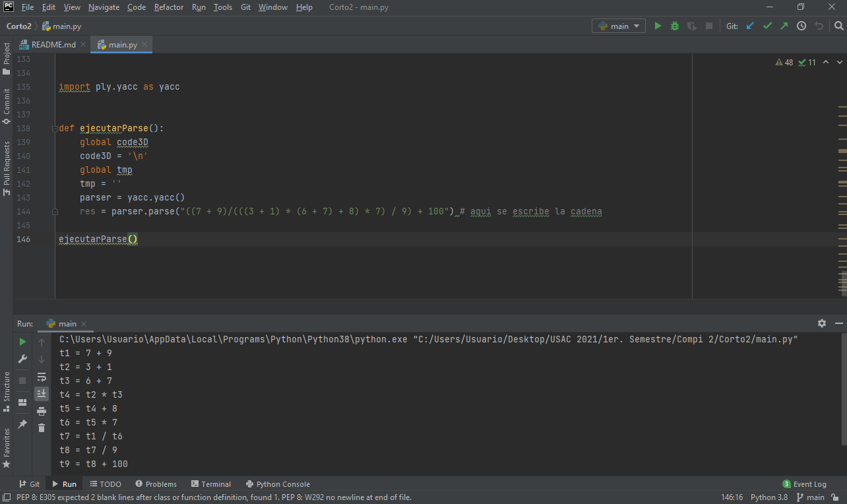Push commits with the green arrow

(783, 26)
